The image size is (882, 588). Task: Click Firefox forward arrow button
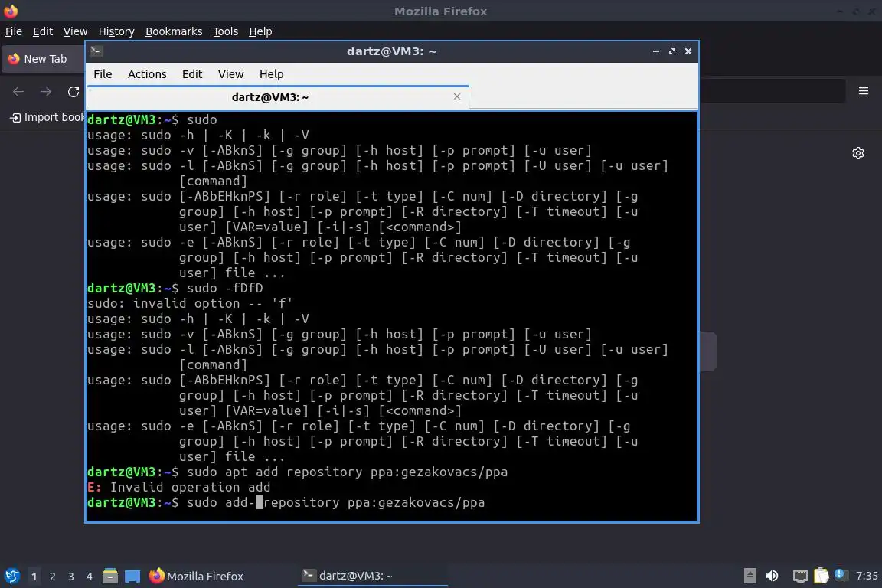coord(46,92)
